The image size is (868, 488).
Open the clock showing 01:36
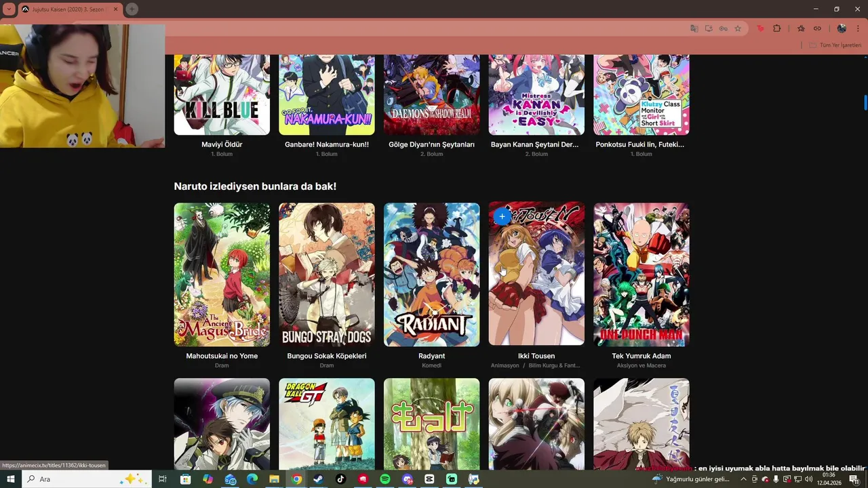click(829, 479)
